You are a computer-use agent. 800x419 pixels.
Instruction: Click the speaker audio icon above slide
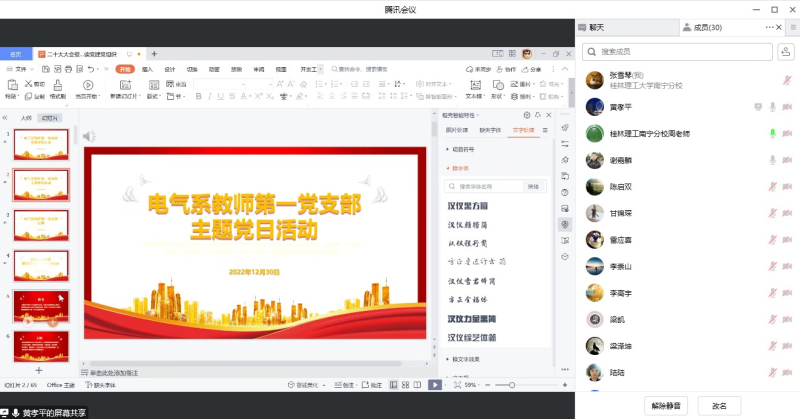point(89,136)
